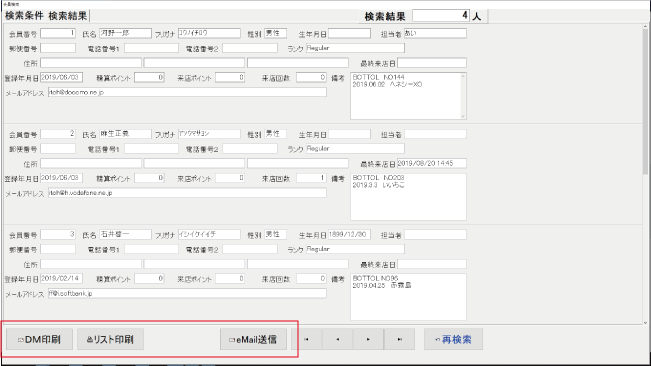Image resolution: width=651 pixels, height=366 pixels.
Task: Open the 検索条件 tab
Action: 24,16
